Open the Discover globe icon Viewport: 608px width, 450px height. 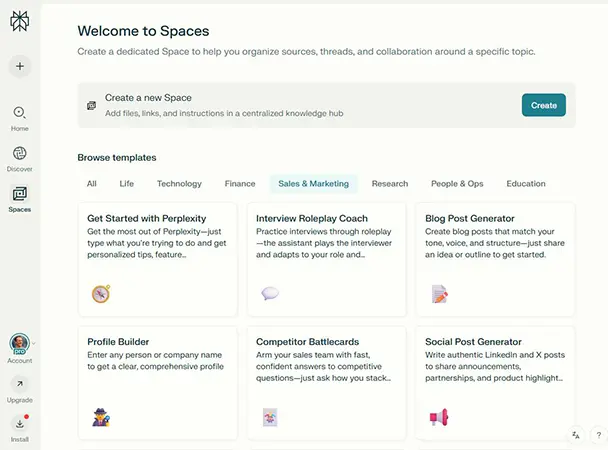[x=19, y=153]
